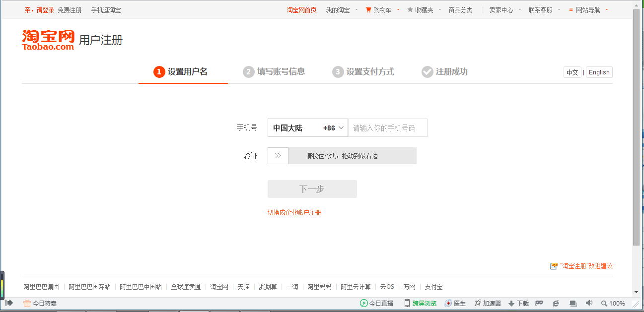The width and height of the screenshot is (644, 312).
Task: Select step 2 填写账号信息 tab
Action: (x=274, y=72)
